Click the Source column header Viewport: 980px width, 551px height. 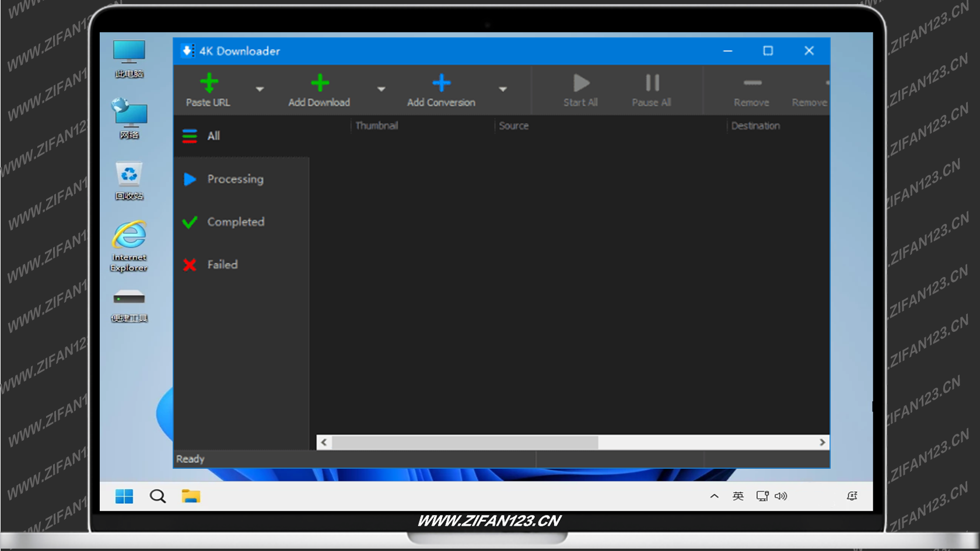pyautogui.click(x=513, y=125)
